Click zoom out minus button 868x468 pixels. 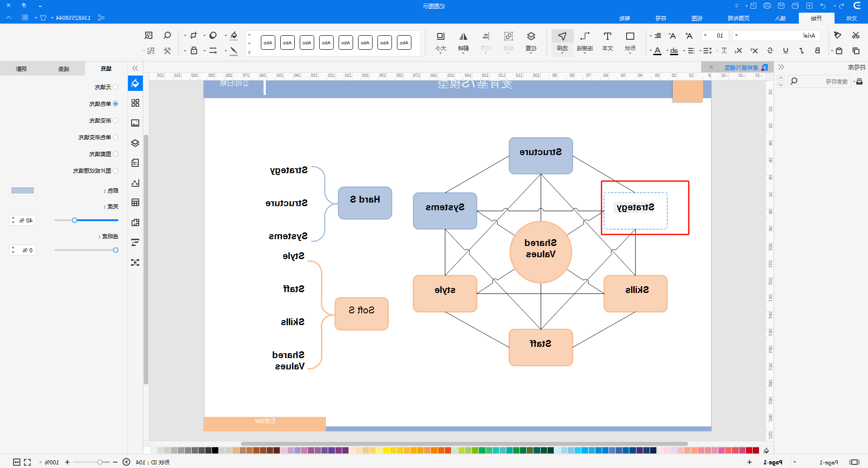pos(115,462)
